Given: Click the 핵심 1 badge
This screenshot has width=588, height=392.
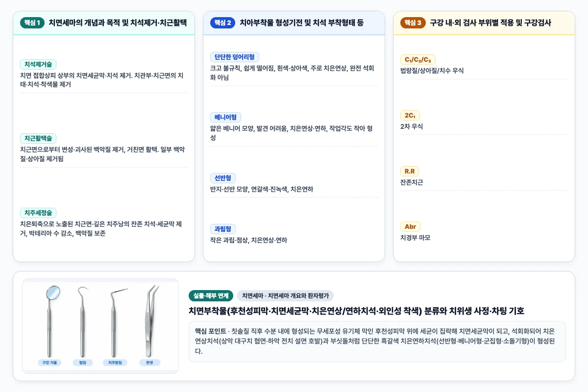Looking at the screenshot, I should pyautogui.click(x=32, y=23).
